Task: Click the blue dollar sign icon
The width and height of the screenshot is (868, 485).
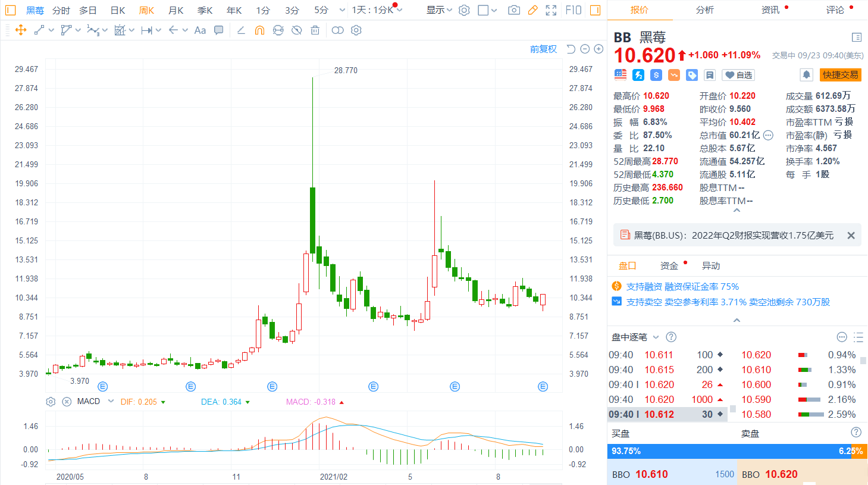Action: tap(656, 74)
